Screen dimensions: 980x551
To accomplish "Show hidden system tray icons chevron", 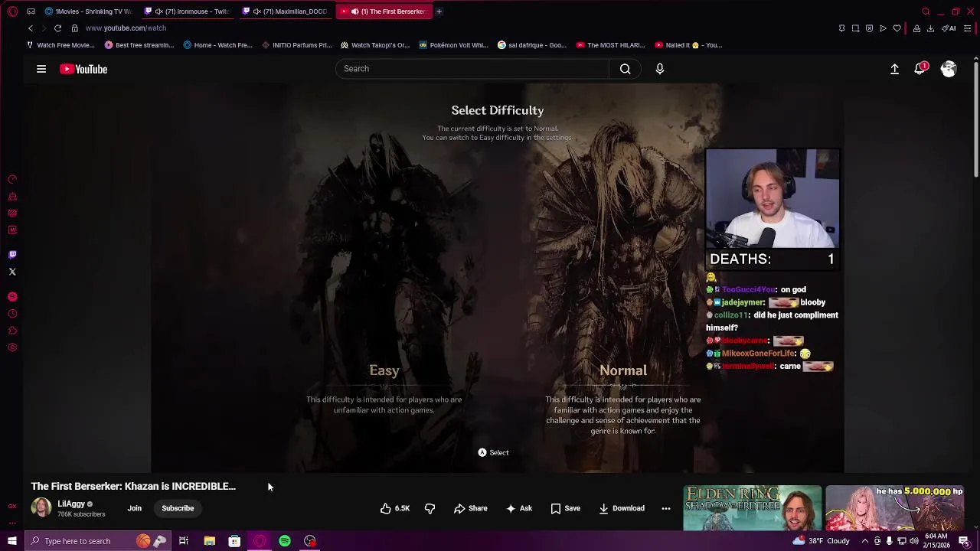I will tap(865, 541).
